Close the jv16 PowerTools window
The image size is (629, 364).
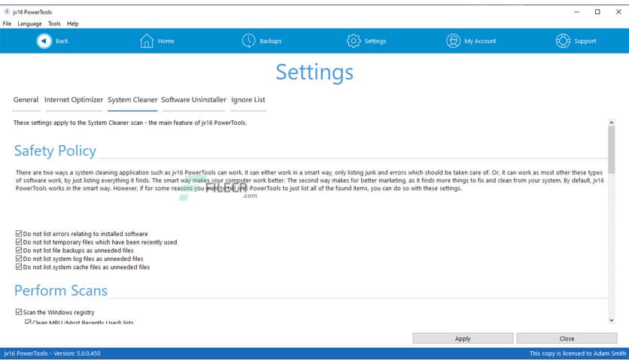(x=618, y=12)
